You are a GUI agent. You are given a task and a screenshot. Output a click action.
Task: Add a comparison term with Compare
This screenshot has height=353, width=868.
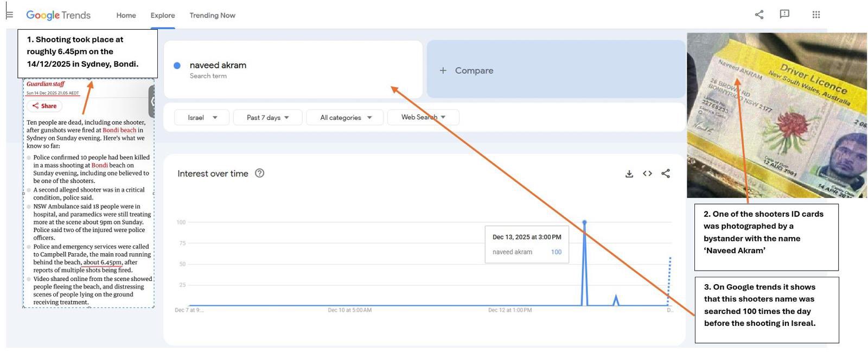[x=556, y=69]
